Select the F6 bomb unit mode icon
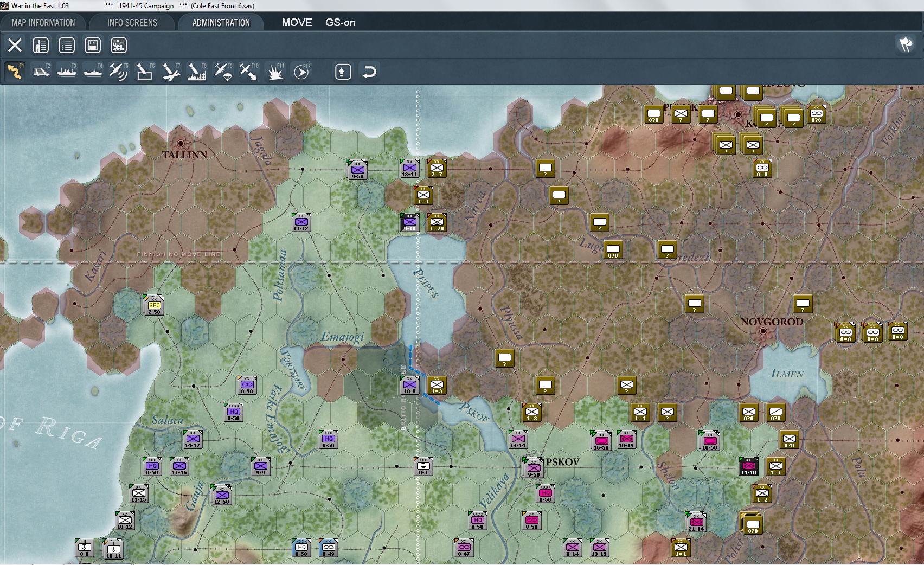The width and height of the screenshot is (924, 565). click(x=145, y=72)
